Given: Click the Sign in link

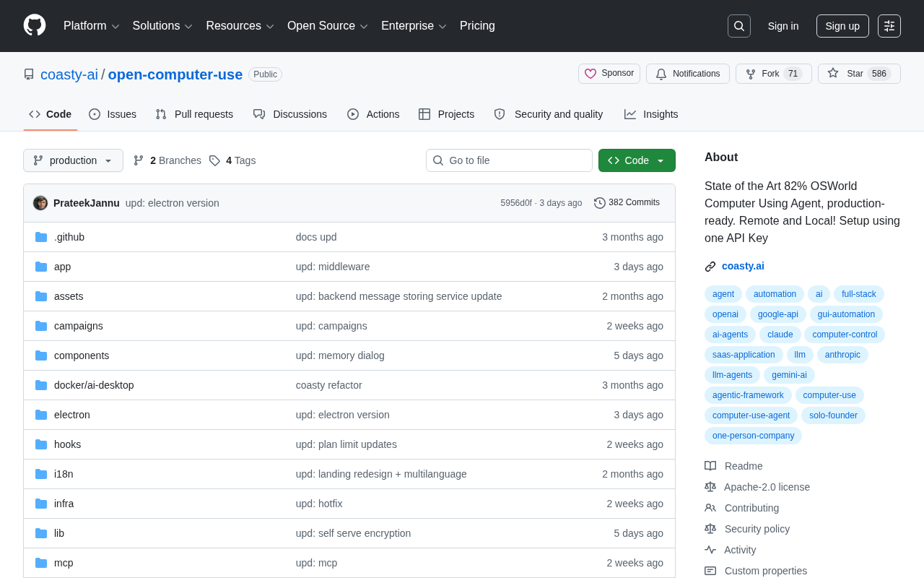Looking at the screenshot, I should point(783,26).
